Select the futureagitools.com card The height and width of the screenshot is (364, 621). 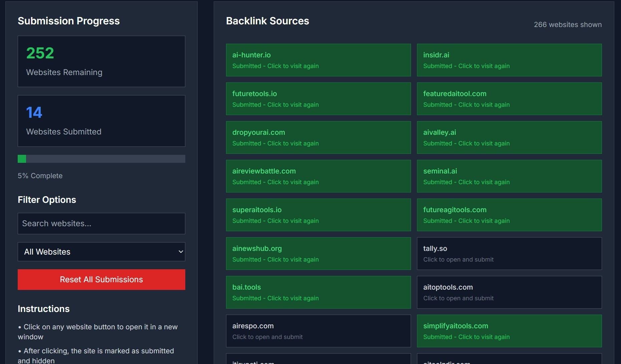coord(509,215)
